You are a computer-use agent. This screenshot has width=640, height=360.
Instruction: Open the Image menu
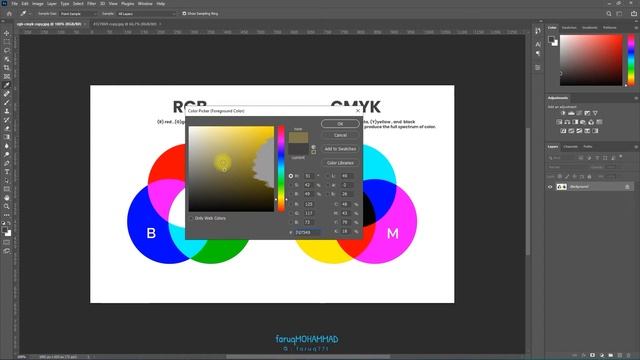(x=38, y=4)
